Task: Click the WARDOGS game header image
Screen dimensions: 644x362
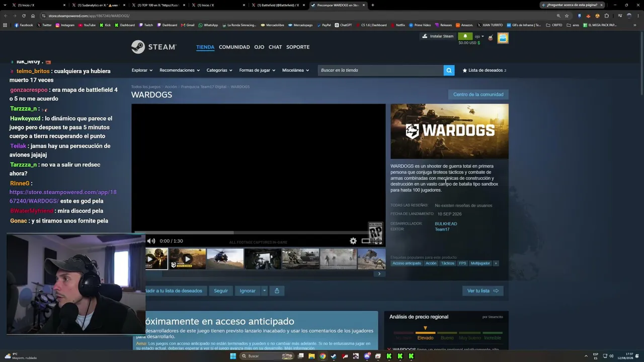Action: point(449,131)
